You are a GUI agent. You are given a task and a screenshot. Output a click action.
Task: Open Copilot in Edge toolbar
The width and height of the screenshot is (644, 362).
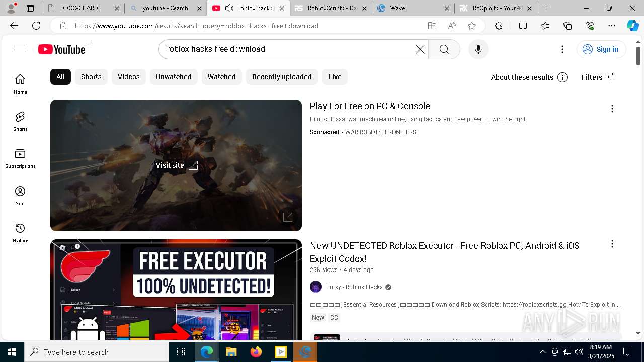click(x=632, y=26)
